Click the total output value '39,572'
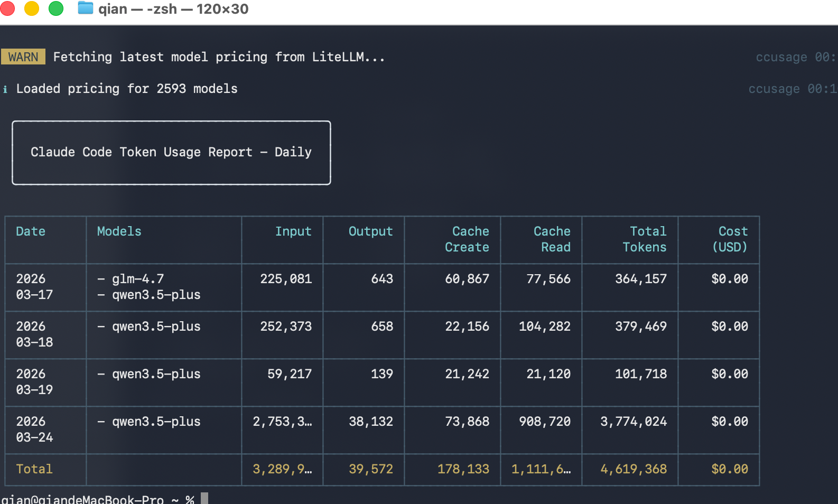838x504 pixels. click(x=371, y=469)
